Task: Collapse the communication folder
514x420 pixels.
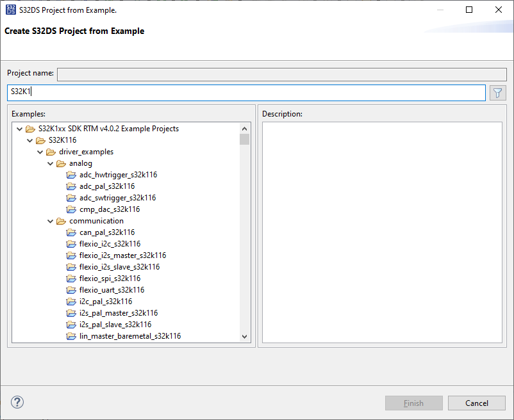Action: (50, 221)
